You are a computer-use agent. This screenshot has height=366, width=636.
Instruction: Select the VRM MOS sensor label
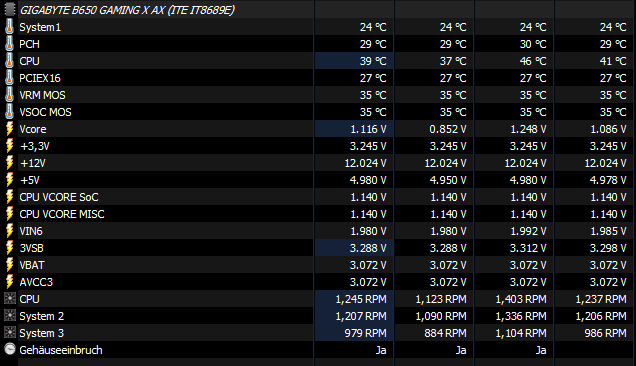tap(42, 95)
